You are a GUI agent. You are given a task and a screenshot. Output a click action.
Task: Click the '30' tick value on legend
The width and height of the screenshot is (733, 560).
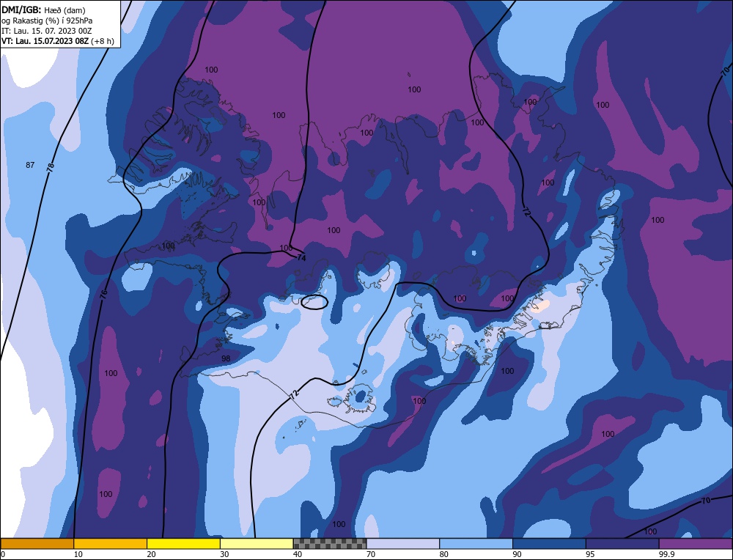click(x=224, y=554)
